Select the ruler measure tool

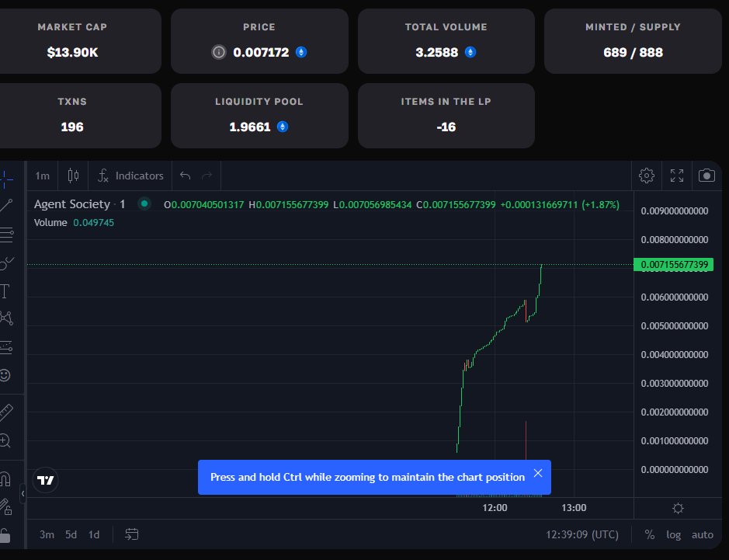(x=5, y=412)
